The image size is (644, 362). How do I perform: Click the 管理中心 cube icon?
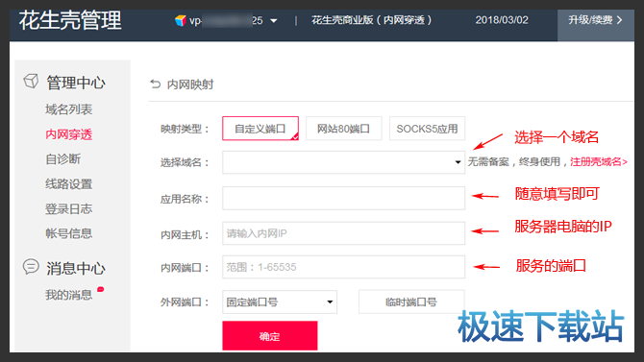tap(31, 82)
